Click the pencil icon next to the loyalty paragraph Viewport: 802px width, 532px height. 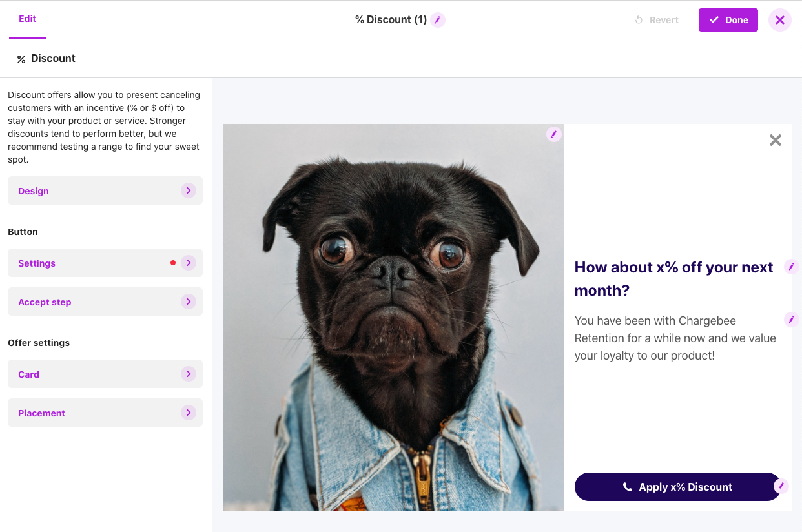791,320
